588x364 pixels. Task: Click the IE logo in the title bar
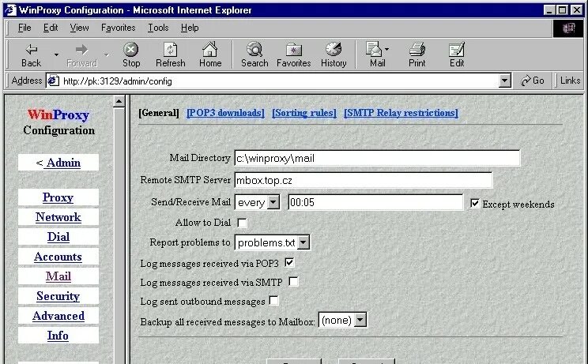coord(10,10)
